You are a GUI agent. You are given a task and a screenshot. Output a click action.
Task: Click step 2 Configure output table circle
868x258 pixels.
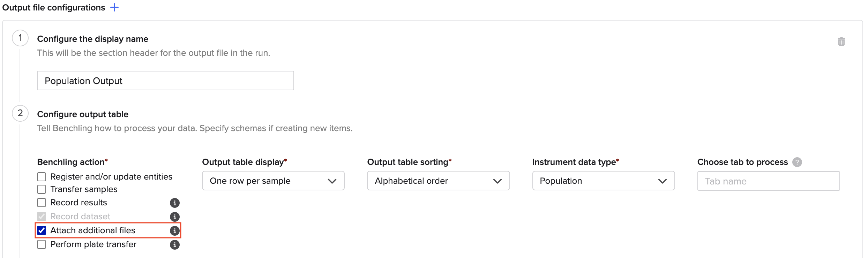[x=20, y=113]
